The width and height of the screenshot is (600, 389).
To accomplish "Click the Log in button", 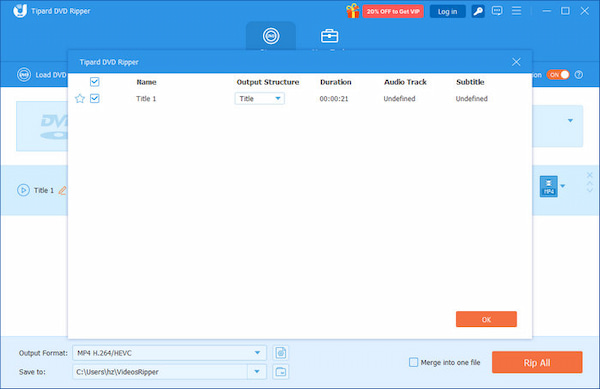I will 447,11.
